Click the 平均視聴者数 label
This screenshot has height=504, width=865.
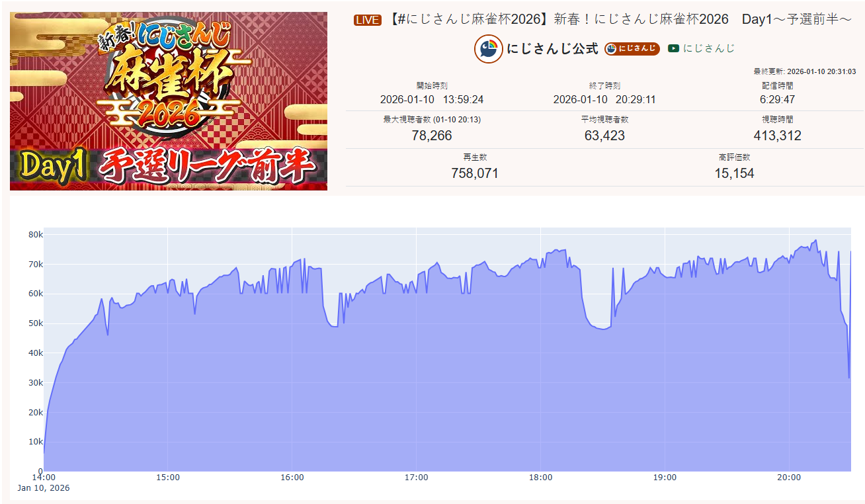click(x=604, y=120)
